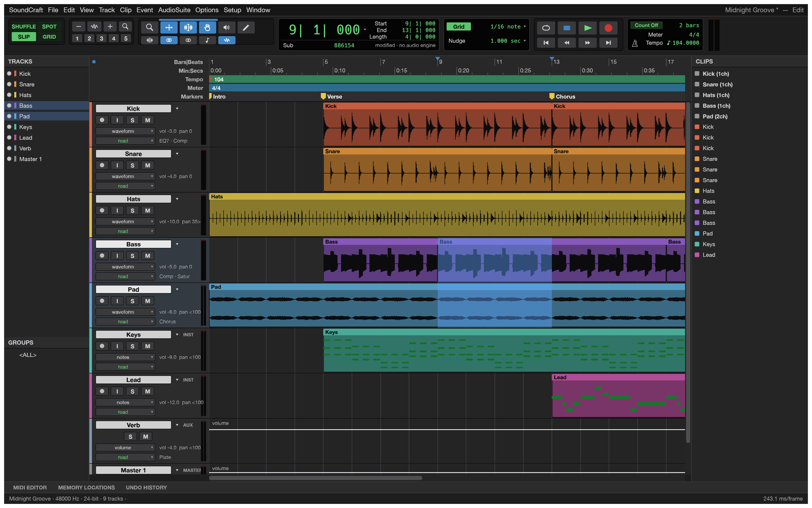
Task: Enable Shuffle edit mode
Action: [24, 26]
